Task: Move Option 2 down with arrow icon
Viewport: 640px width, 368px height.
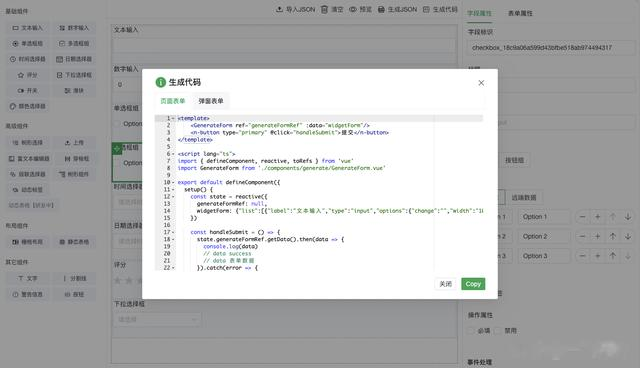Action: [x=628, y=236]
